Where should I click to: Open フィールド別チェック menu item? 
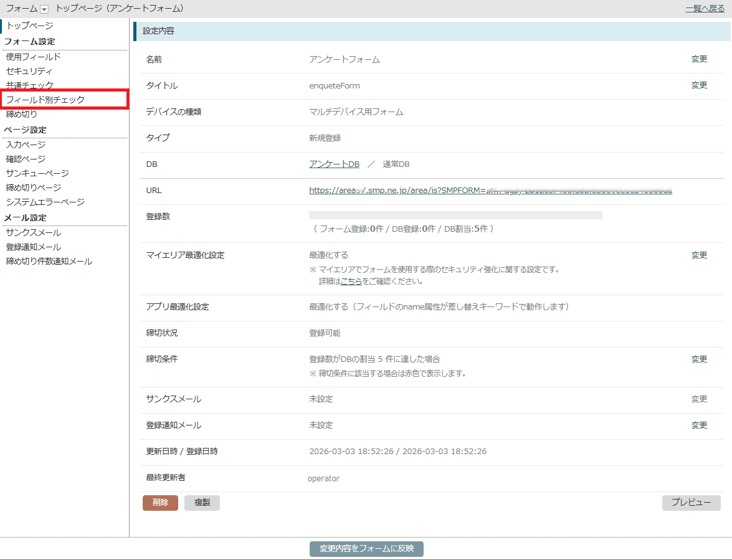click(x=45, y=100)
